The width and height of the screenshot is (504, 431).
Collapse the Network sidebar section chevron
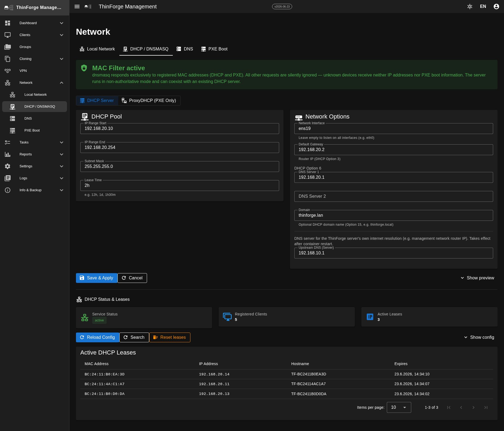click(62, 83)
